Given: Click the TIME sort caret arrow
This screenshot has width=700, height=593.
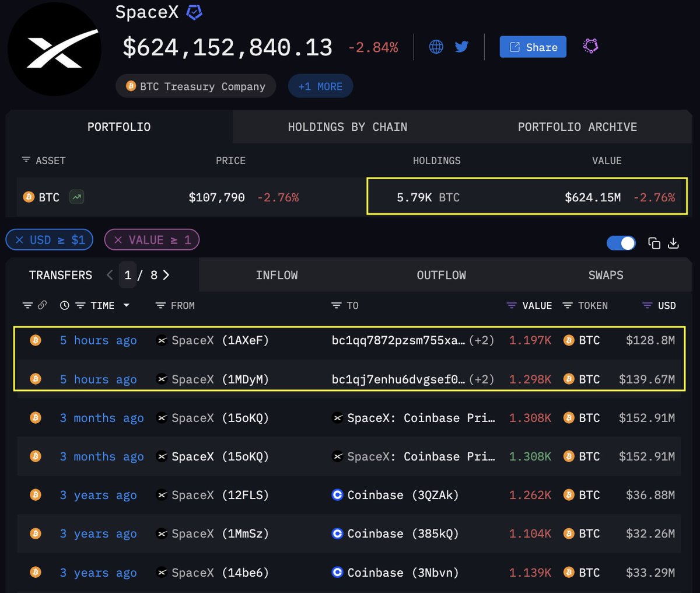Looking at the screenshot, I should pyautogui.click(x=126, y=305).
